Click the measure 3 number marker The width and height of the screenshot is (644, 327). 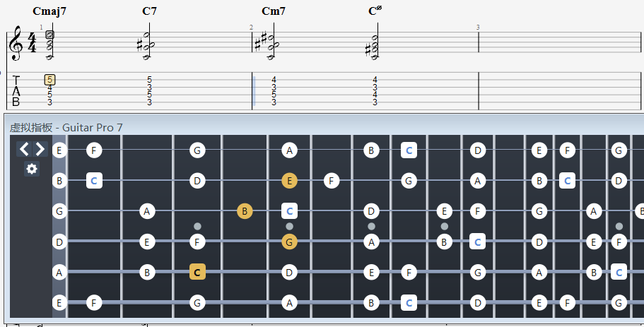[x=478, y=28]
